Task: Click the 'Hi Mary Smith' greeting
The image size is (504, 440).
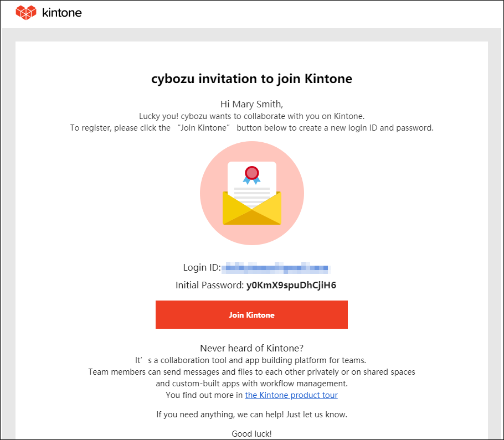Action: point(251,103)
